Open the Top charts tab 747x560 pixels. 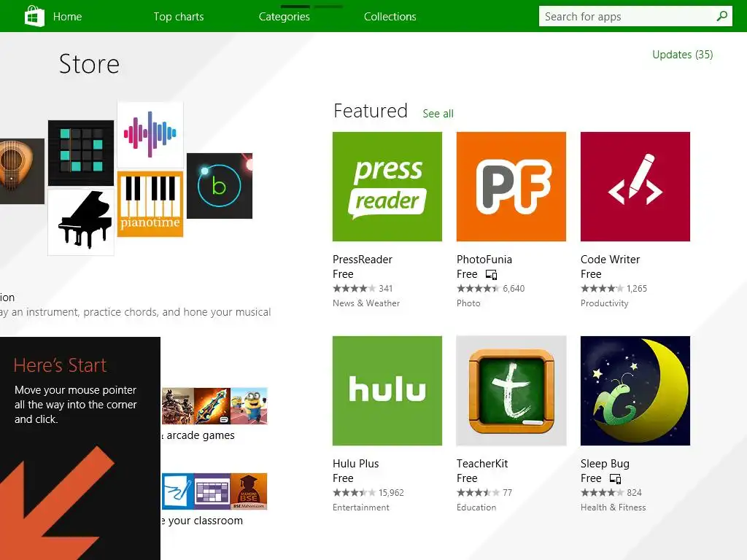point(179,17)
